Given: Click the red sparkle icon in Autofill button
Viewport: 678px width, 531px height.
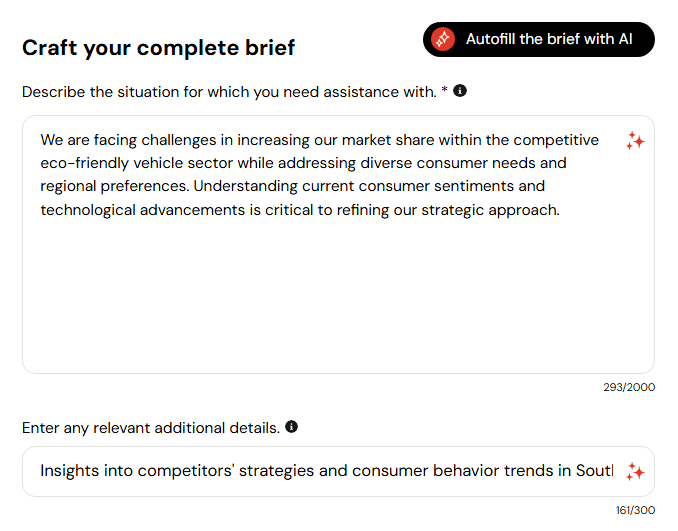Looking at the screenshot, I should [442, 39].
